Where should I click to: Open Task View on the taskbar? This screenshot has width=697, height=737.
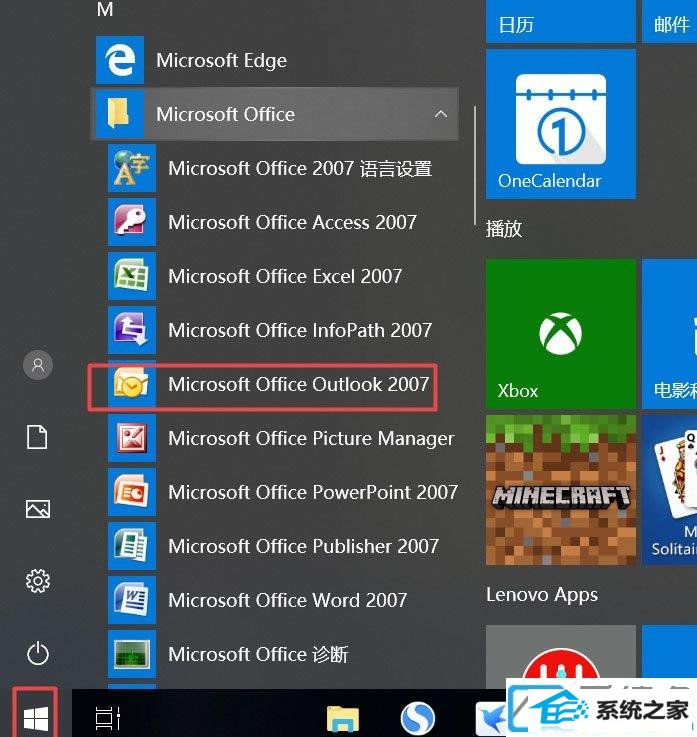[108, 719]
